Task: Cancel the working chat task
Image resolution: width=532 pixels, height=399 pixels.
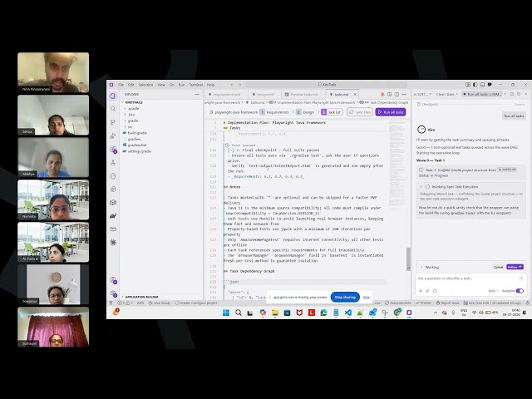Action: [498, 267]
